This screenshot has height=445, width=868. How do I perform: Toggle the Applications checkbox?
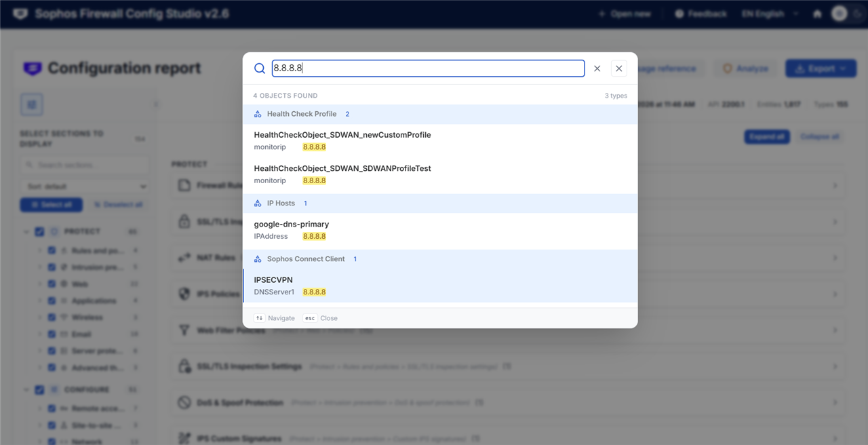pos(52,301)
